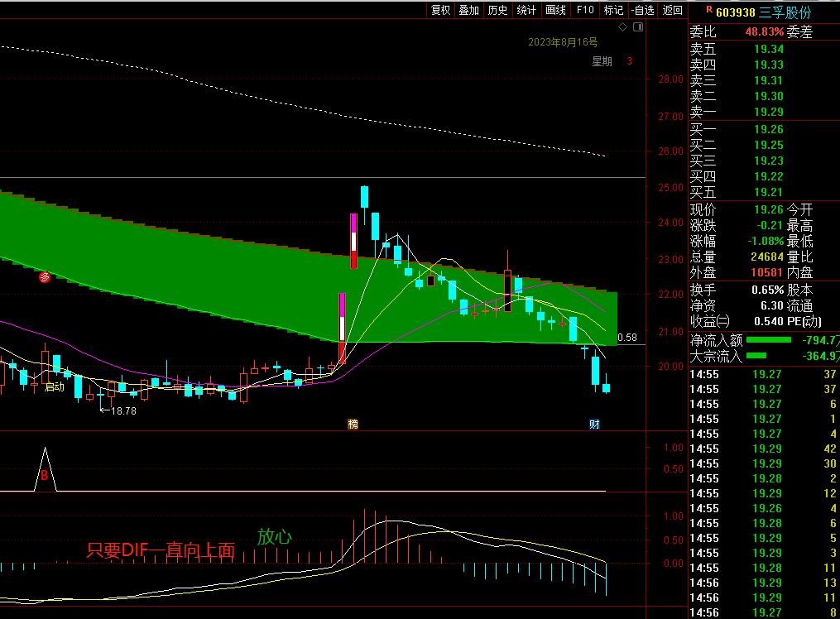The image size is (840, 619).
Task: Click the 收益 0.540 value
Action: point(769,321)
